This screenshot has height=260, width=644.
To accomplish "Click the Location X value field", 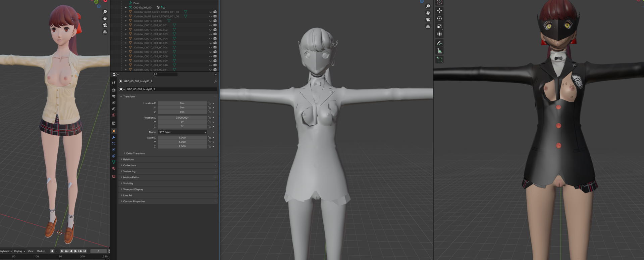I will pos(182,103).
